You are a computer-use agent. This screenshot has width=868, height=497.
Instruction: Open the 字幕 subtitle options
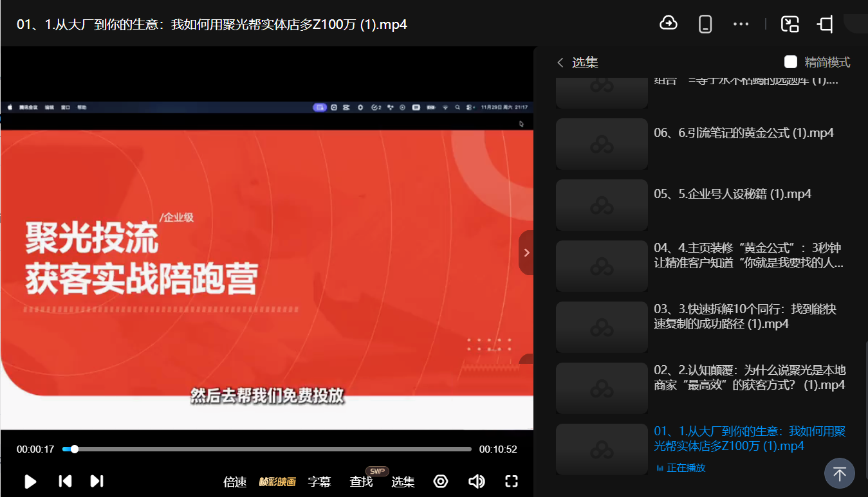click(x=319, y=482)
